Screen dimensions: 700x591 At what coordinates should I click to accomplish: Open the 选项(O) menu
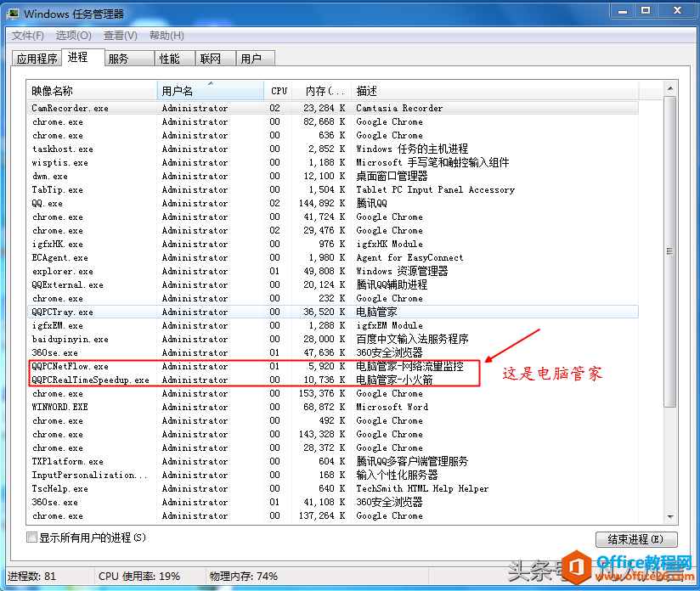coord(74,36)
